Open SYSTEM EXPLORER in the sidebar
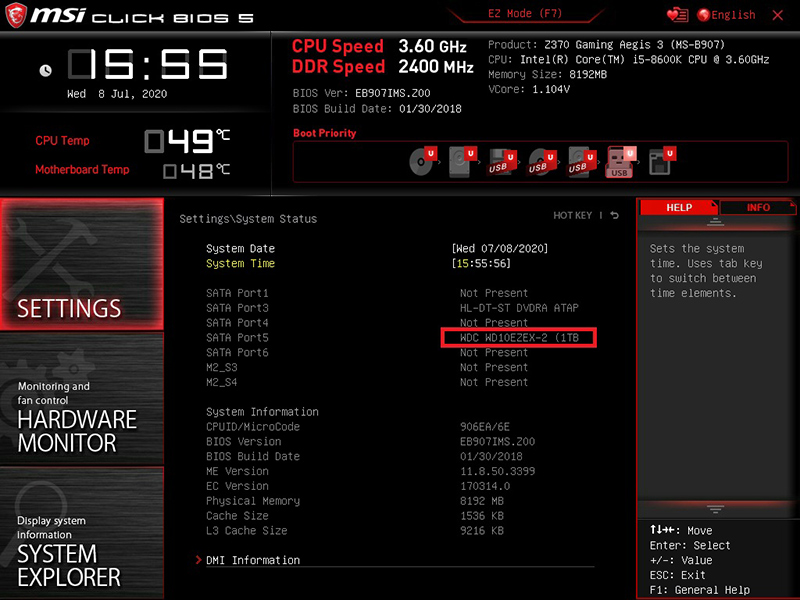The height and width of the screenshot is (600, 800). (81, 535)
